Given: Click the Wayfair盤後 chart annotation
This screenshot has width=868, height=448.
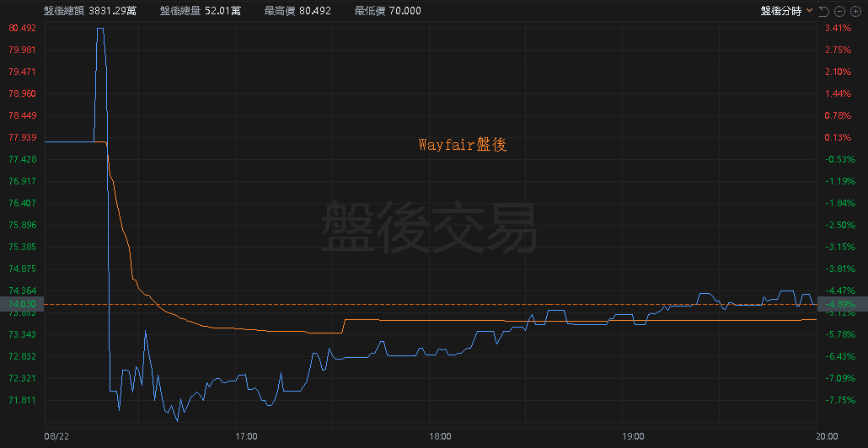Looking at the screenshot, I should tap(463, 146).
